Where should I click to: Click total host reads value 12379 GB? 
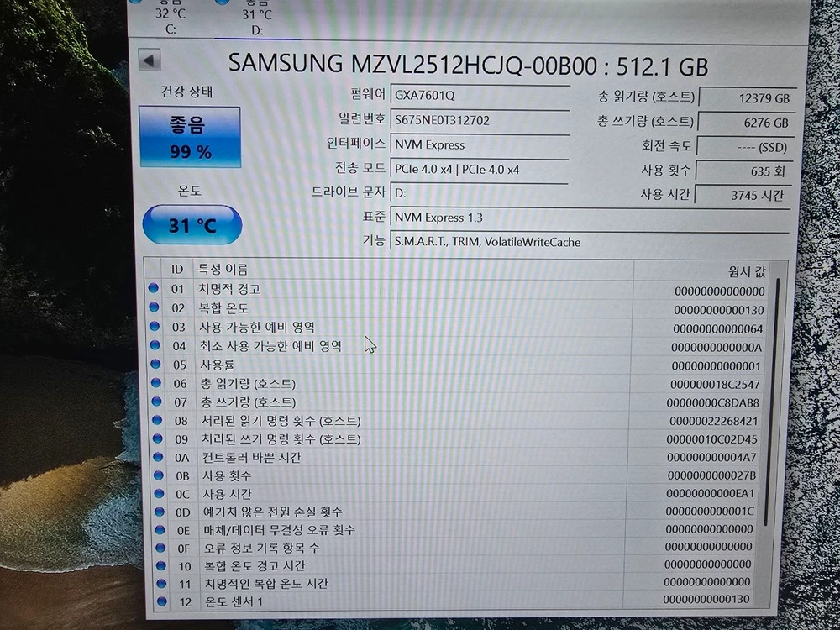coord(748,98)
